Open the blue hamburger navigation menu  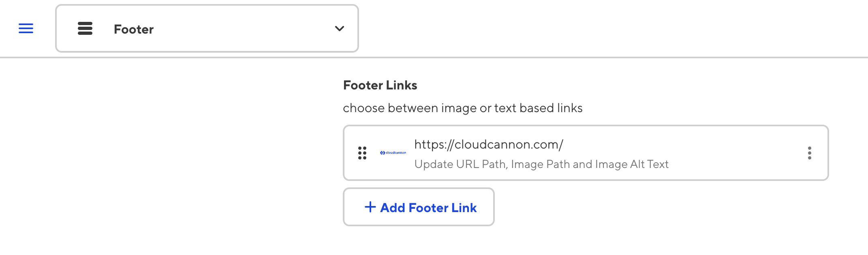26,29
